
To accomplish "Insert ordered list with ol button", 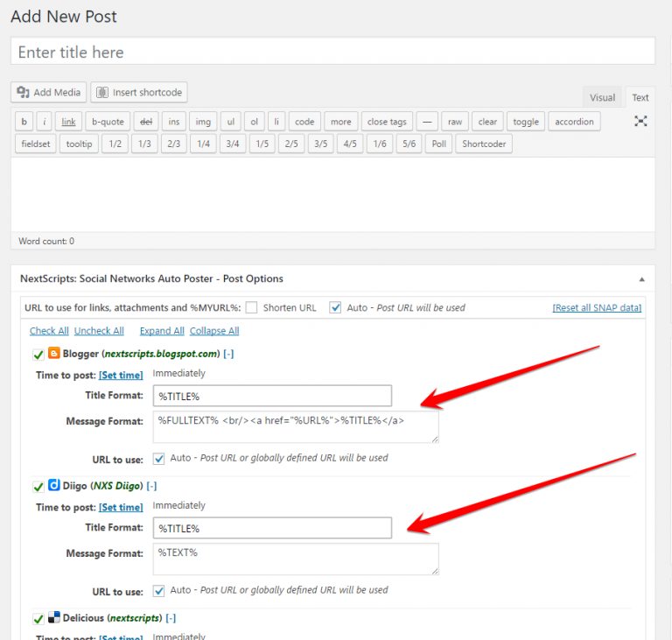I will [x=254, y=122].
